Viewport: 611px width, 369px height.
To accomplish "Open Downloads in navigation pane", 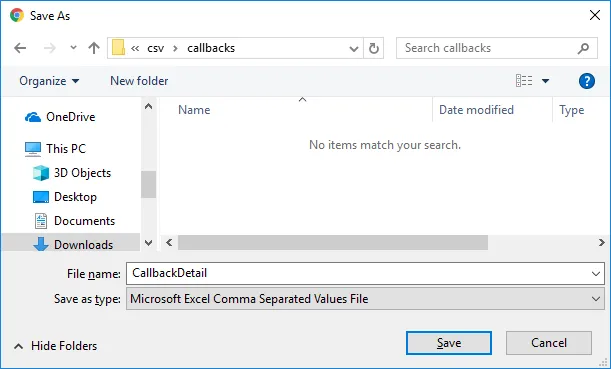I will [83, 245].
